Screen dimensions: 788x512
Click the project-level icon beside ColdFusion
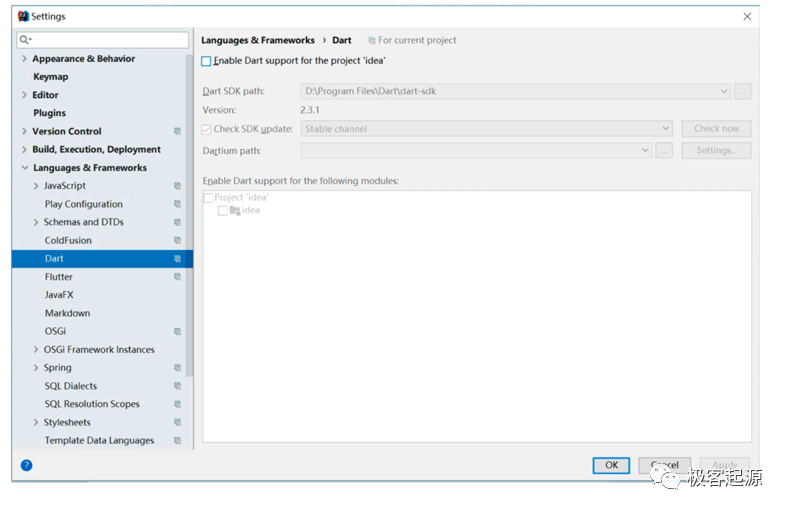pyautogui.click(x=177, y=240)
